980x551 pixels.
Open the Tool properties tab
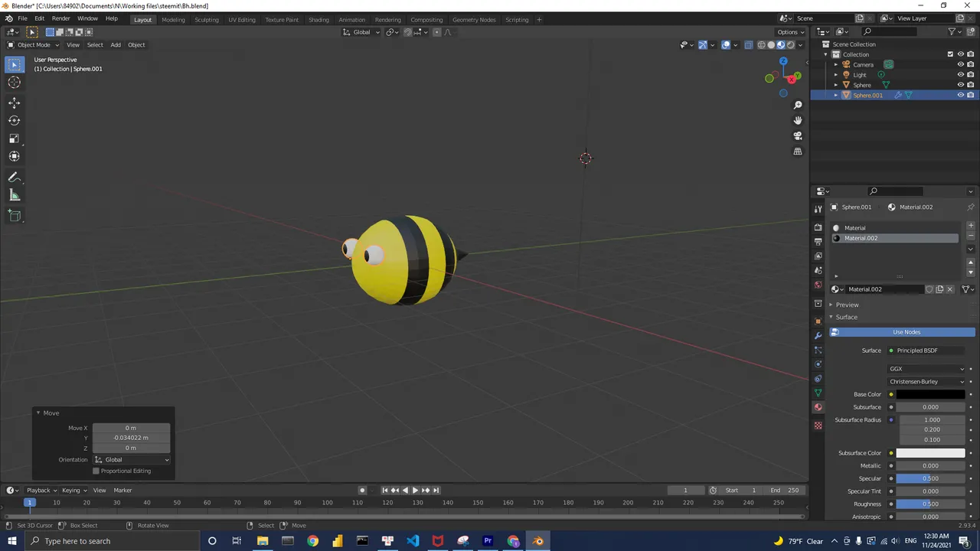(818, 208)
